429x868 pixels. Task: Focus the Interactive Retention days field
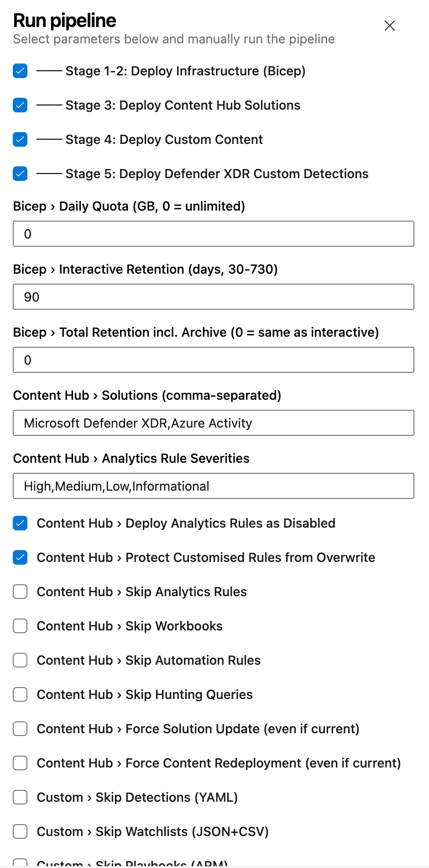point(213,297)
